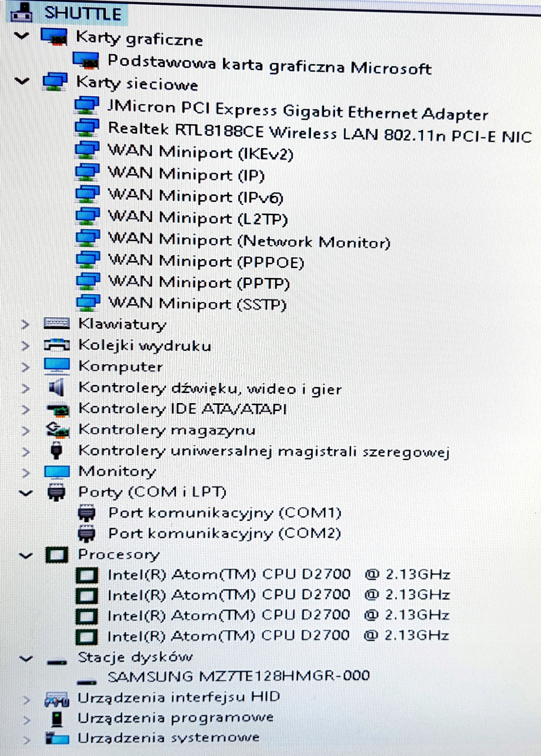Click the Urządzenia programowe icon
Screen dimensions: 541x756
pyautogui.click(x=57, y=719)
